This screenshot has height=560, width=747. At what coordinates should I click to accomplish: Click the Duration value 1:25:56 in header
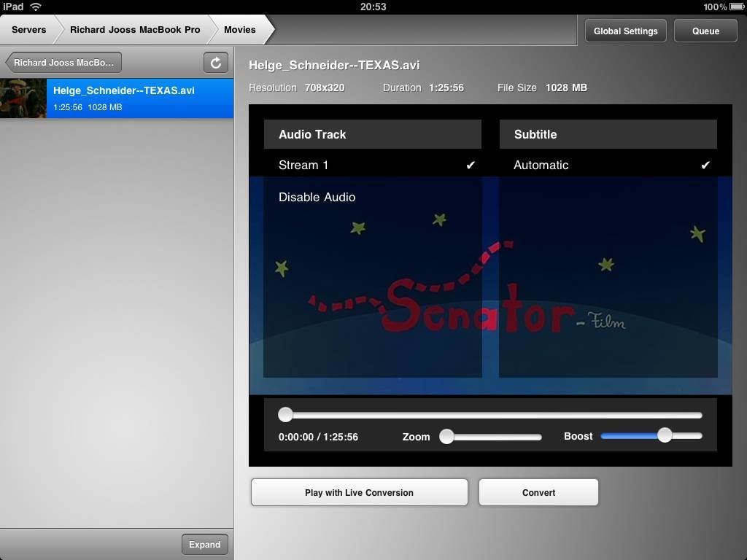[446, 87]
